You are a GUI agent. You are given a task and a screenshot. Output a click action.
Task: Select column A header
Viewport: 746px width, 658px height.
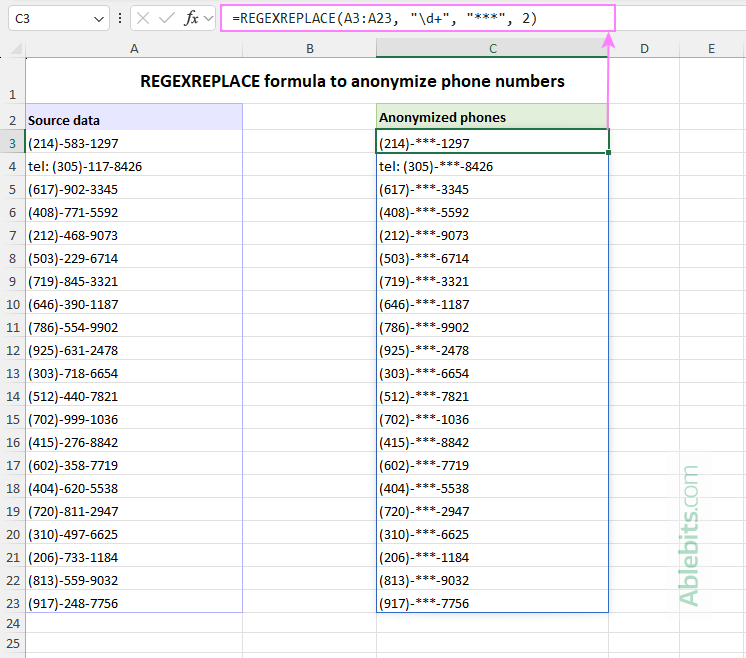coord(134,49)
